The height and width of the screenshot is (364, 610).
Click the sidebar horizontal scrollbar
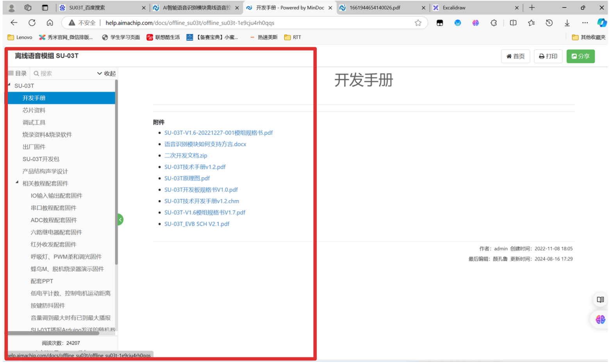tap(54, 333)
